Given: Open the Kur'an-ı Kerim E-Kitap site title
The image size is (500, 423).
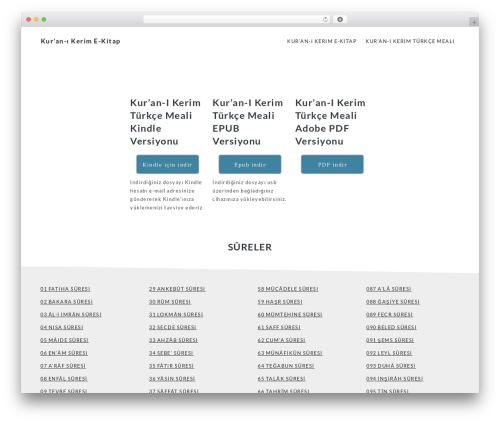Looking at the screenshot, I should [x=80, y=41].
